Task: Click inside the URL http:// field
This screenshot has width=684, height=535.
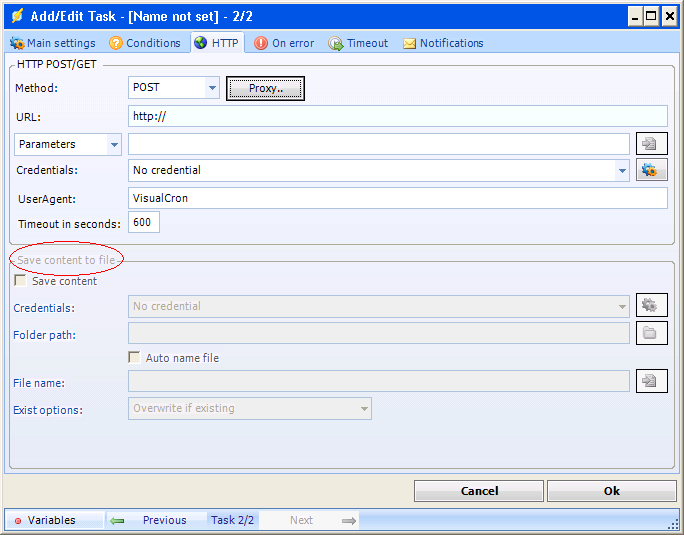Action: tap(397, 116)
